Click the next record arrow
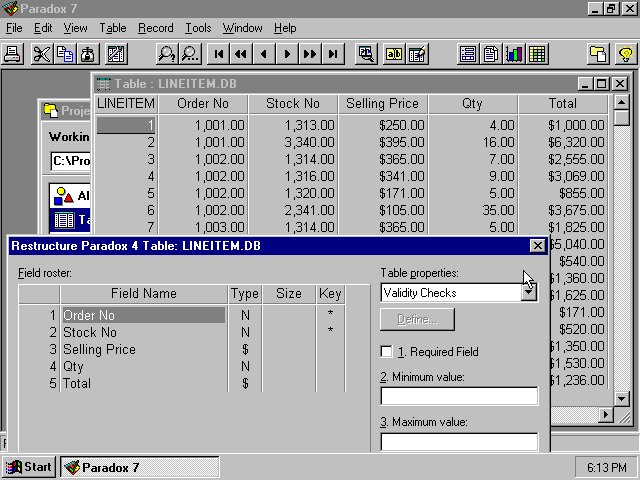This screenshot has width=640, height=480. pyautogui.click(x=287, y=54)
